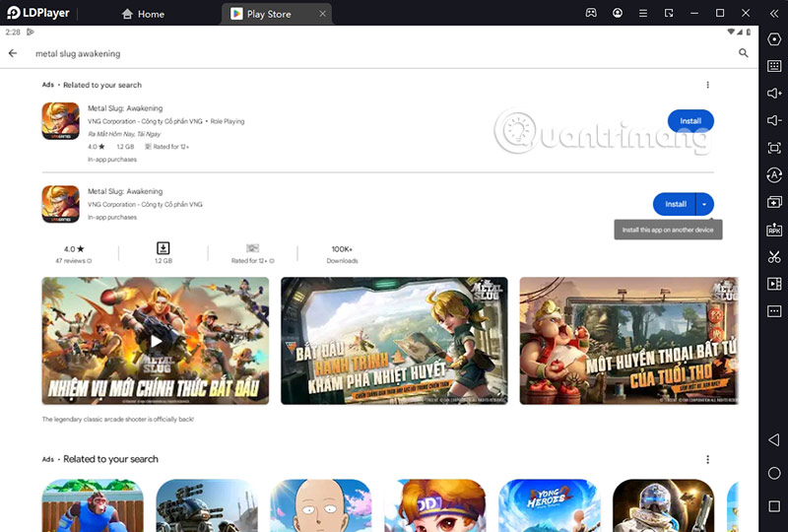Viewport: 788px width, 532px height.
Task: Open LDPlayer hamburger menu in title bar
Action: tap(643, 14)
